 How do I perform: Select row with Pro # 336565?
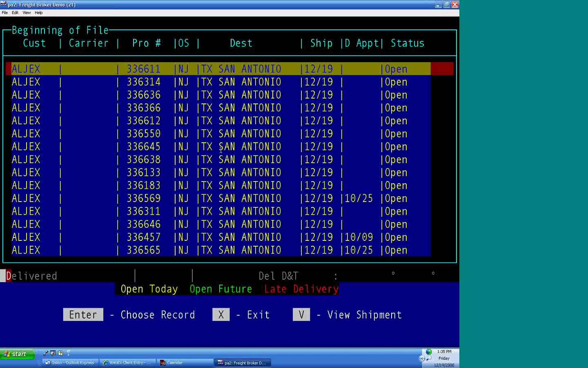[221, 250]
